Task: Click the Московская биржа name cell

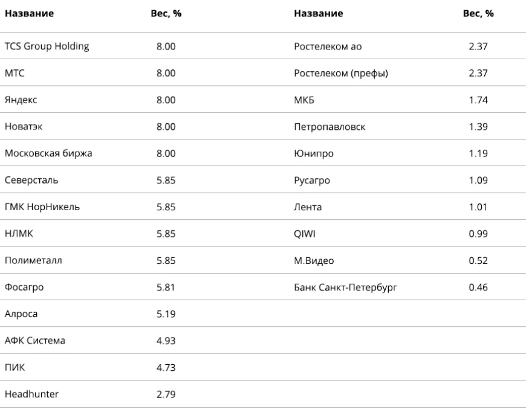Action: click(x=48, y=153)
